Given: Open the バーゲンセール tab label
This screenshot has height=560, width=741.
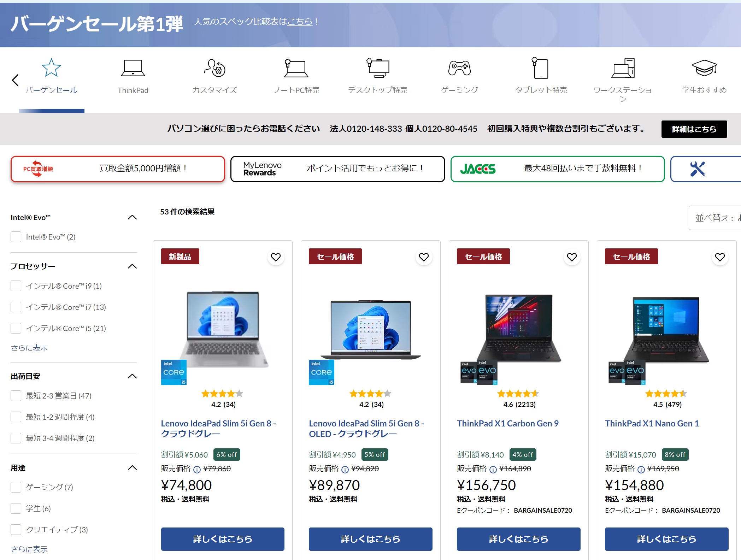Looking at the screenshot, I should [x=51, y=90].
